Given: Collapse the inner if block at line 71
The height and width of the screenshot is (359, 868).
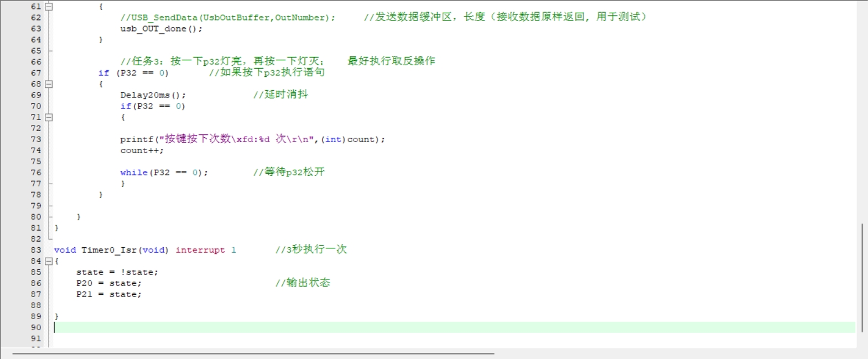Looking at the screenshot, I should click(49, 117).
